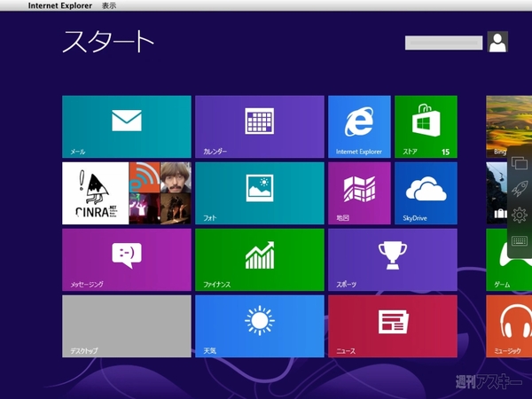Open the Desktop (デスクトップ) tile
This screenshot has width=532, height=399.
[x=127, y=326]
